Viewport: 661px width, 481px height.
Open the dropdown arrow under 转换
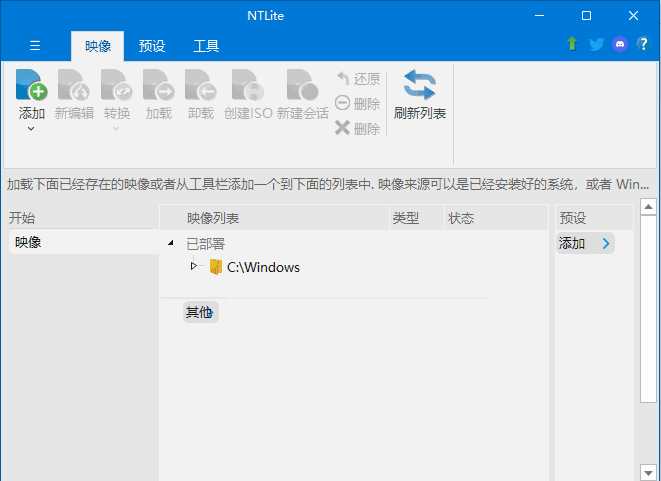pos(116,129)
